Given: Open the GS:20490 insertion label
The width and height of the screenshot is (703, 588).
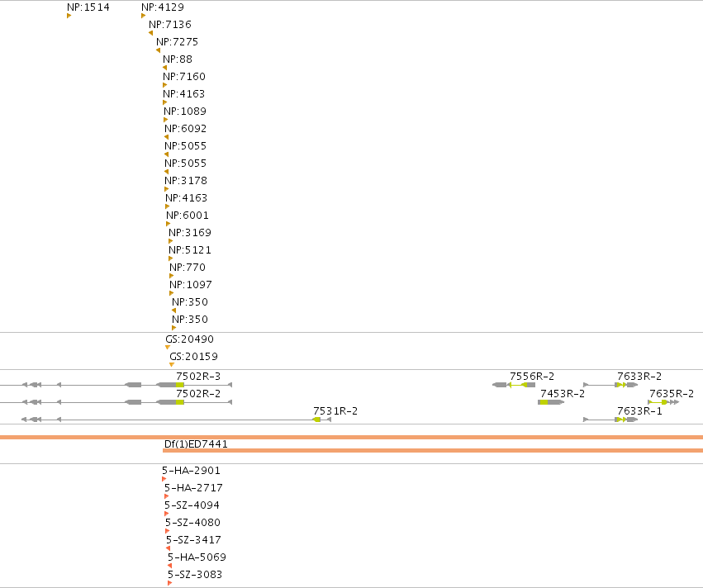Looking at the screenshot, I should coord(190,339).
